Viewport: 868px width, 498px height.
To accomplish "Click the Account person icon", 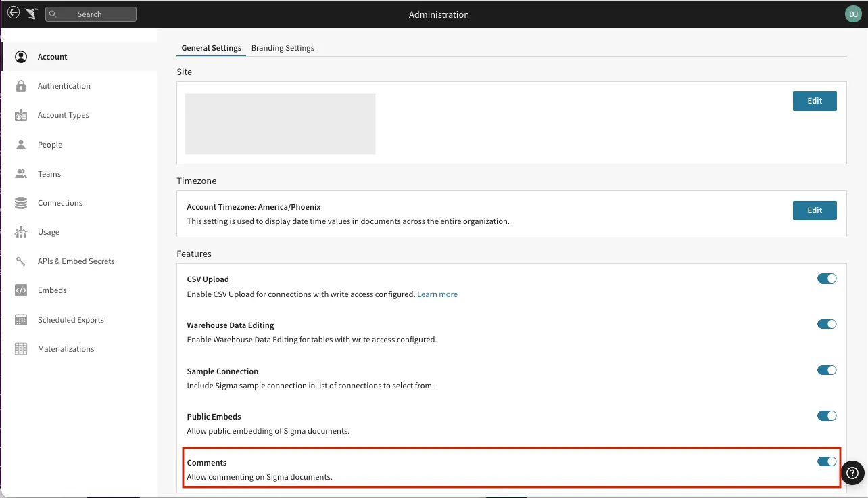I will pyautogui.click(x=21, y=57).
